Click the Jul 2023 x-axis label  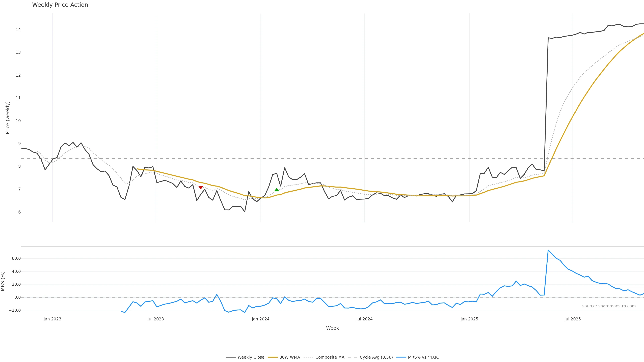tap(155, 319)
